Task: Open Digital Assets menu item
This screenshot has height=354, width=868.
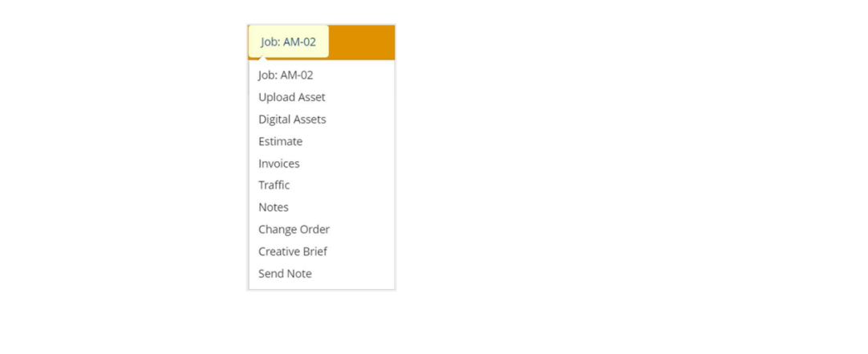Action: (292, 120)
